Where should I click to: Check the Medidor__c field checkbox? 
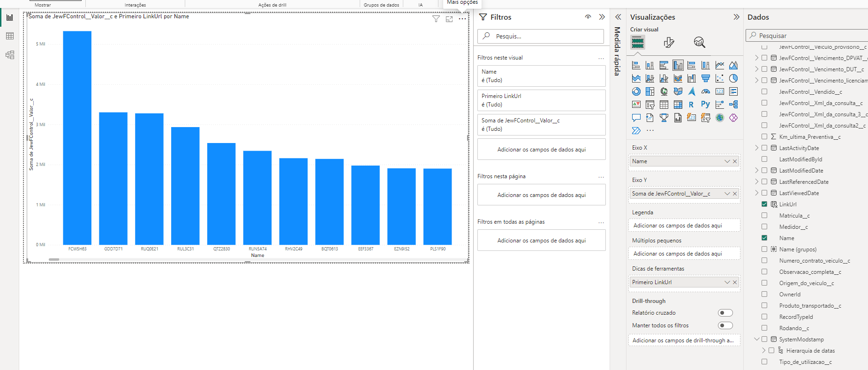point(764,227)
